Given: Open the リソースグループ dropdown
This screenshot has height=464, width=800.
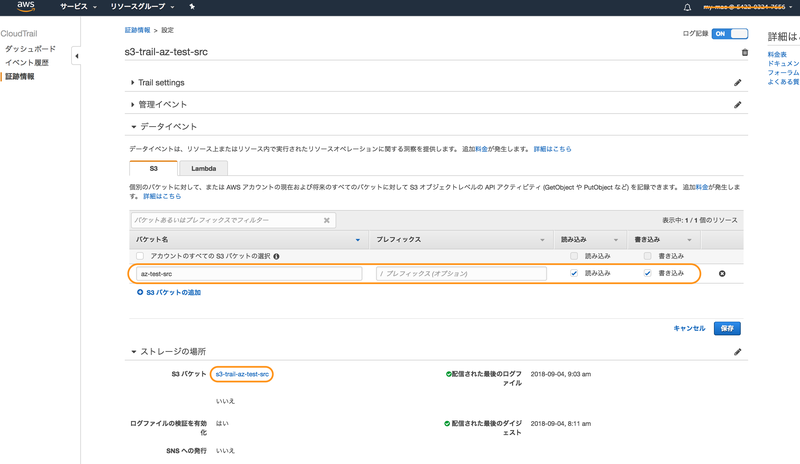Looking at the screenshot, I should (x=142, y=7).
